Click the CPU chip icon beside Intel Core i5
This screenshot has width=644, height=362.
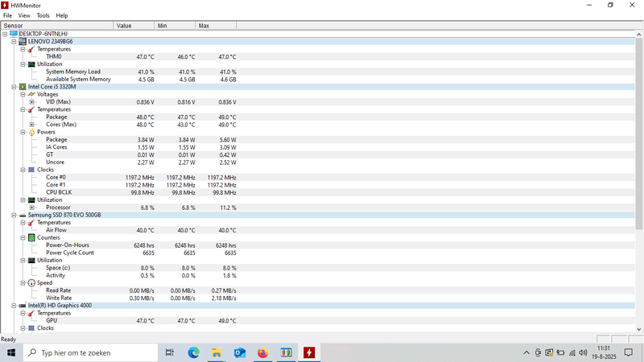(x=23, y=87)
